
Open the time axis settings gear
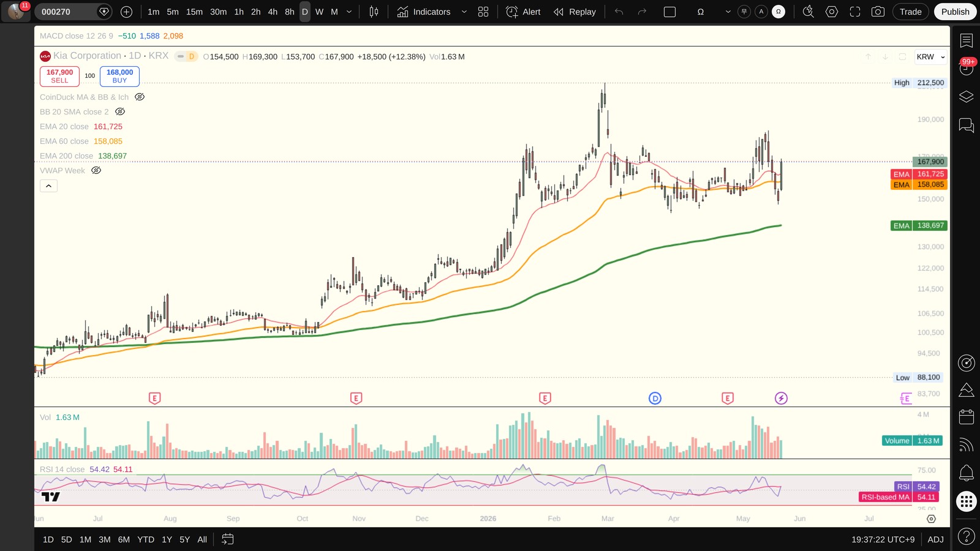click(x=931, y=519)
